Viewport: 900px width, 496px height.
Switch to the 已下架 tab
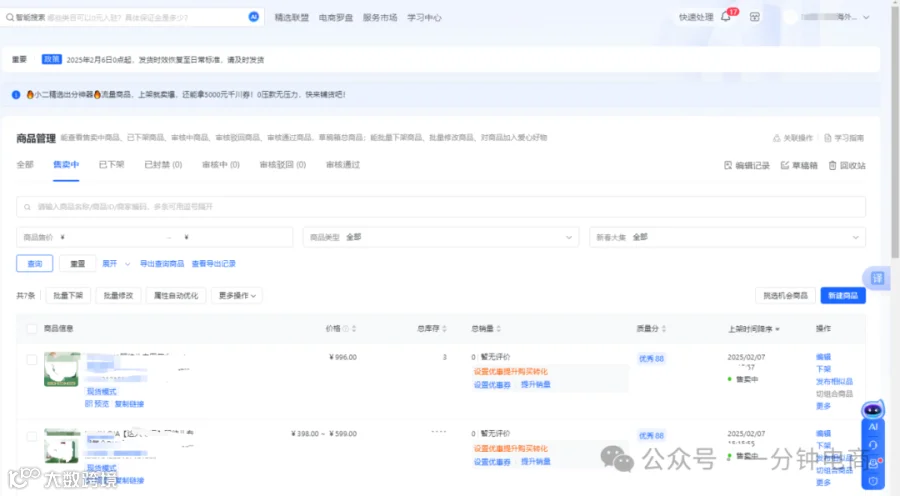click(x=111, y=165)
